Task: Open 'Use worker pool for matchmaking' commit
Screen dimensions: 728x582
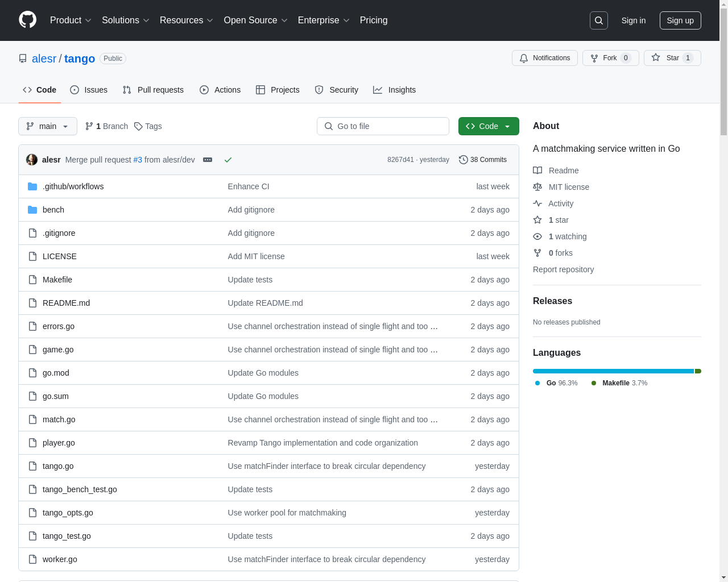Action: click(287, 513)
